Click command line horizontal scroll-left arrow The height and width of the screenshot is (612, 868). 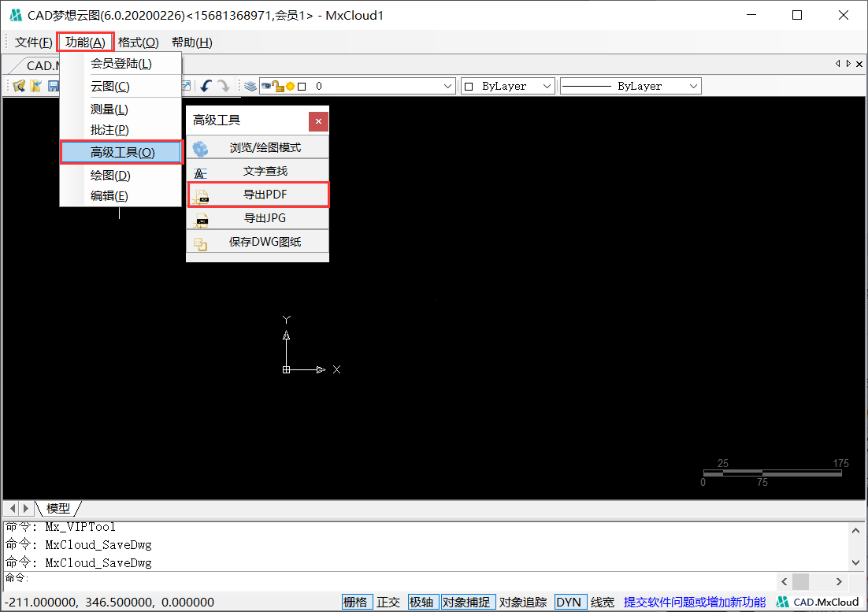pyautogui.click(x=784, y=581)
